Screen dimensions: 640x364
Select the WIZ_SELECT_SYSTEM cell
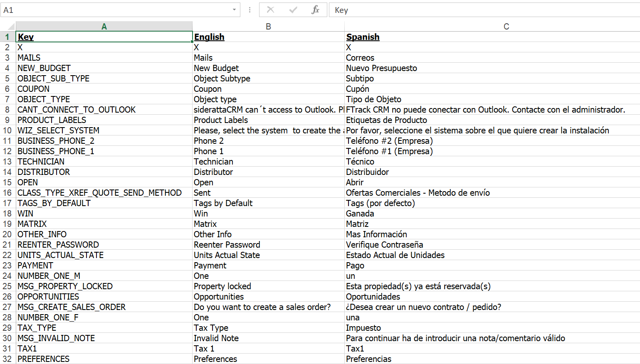click(x=104, y=130)
